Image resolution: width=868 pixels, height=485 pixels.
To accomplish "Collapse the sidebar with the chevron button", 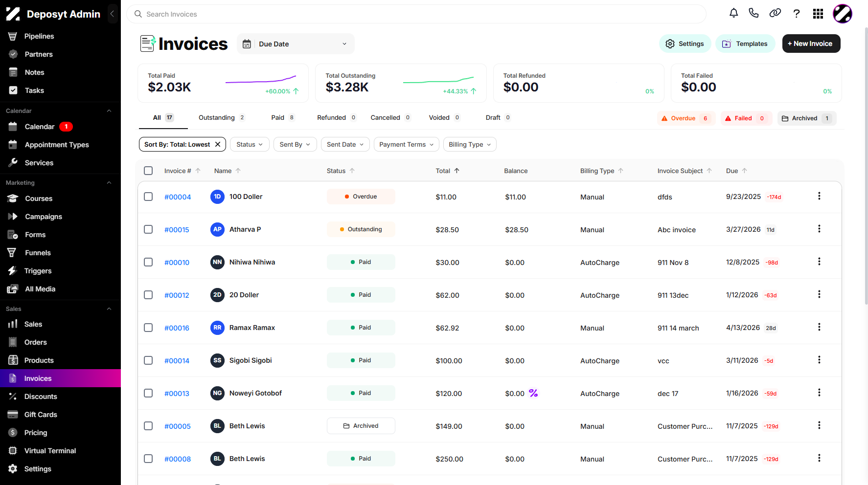I will tap(112, 14).
